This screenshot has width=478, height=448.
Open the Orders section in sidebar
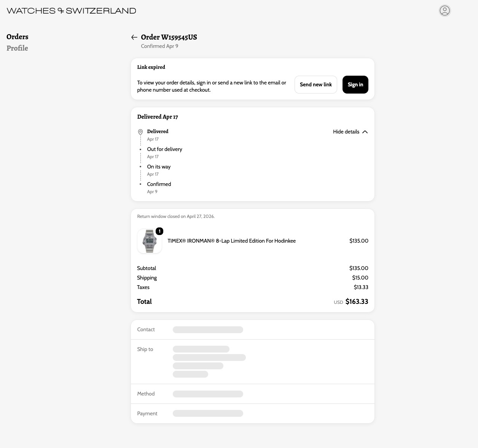(x=18, y=37)
